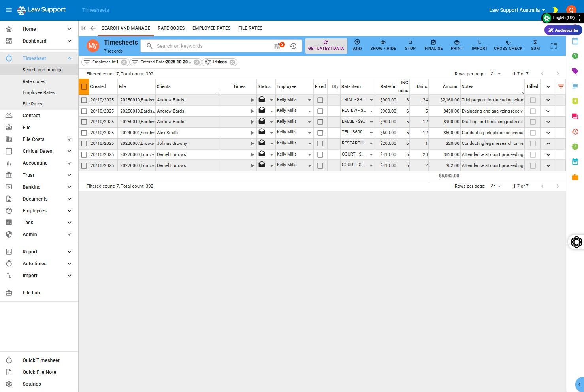Run Cross Check

(508, 45)
